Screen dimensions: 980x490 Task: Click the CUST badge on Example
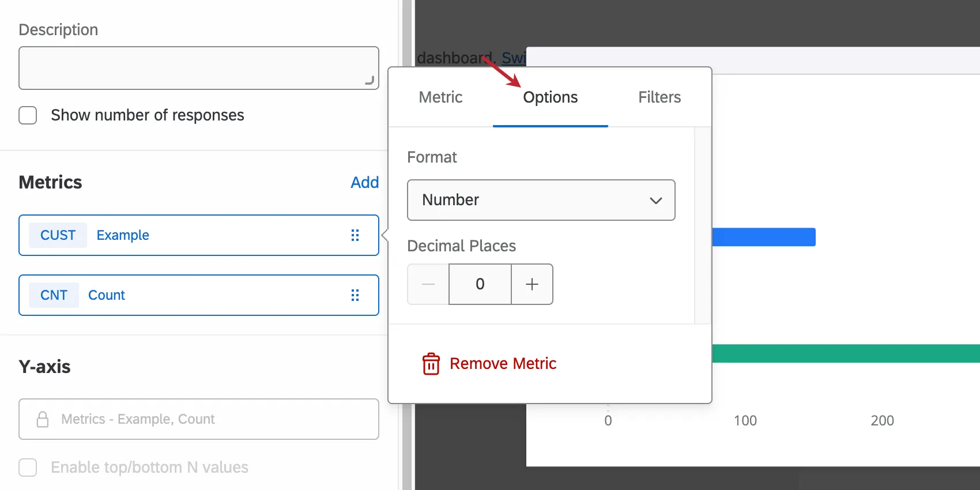coord(58,235)
